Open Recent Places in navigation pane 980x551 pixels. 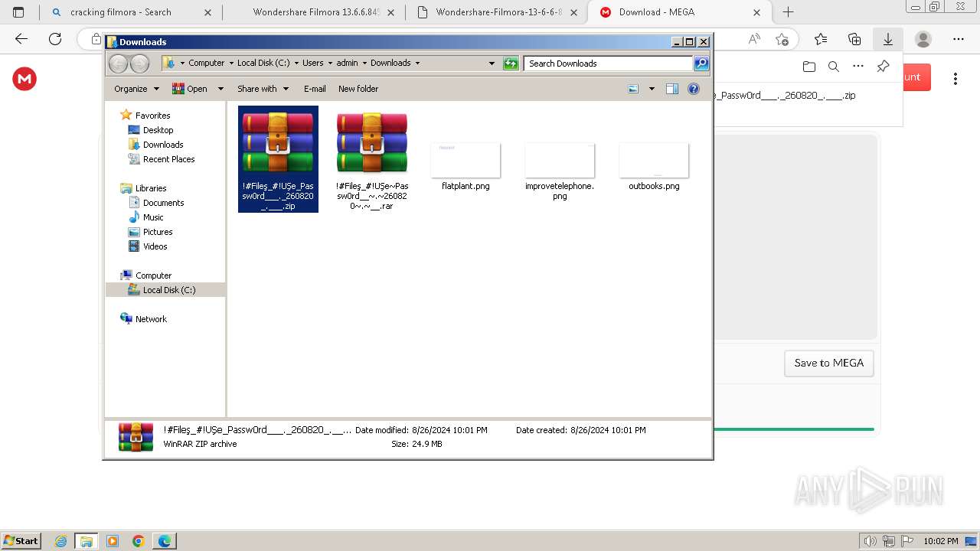(x=168, y=159)
